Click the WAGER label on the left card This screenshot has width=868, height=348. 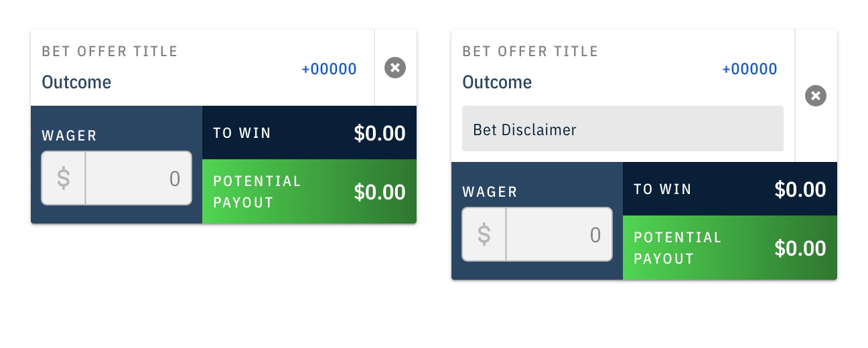coord(70,136)
